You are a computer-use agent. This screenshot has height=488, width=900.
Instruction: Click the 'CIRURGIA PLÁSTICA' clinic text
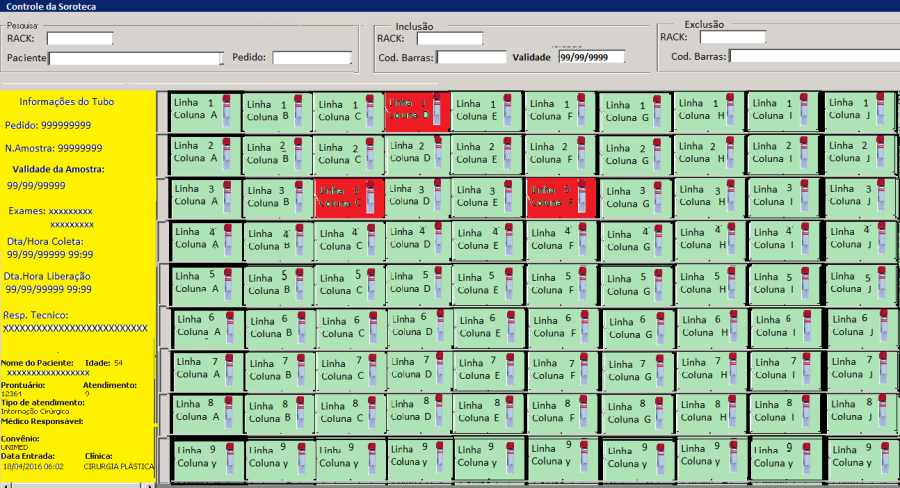pyautogui.click(x=119, y=467)
